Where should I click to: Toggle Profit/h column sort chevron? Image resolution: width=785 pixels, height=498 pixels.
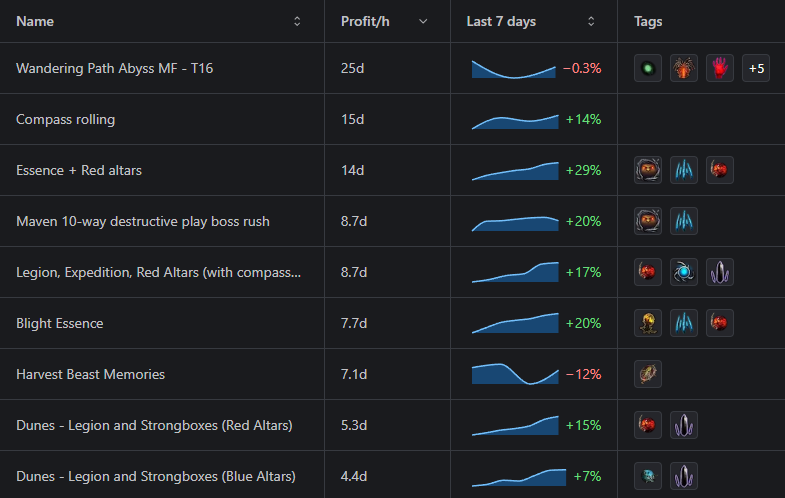[x=423, y=21]
